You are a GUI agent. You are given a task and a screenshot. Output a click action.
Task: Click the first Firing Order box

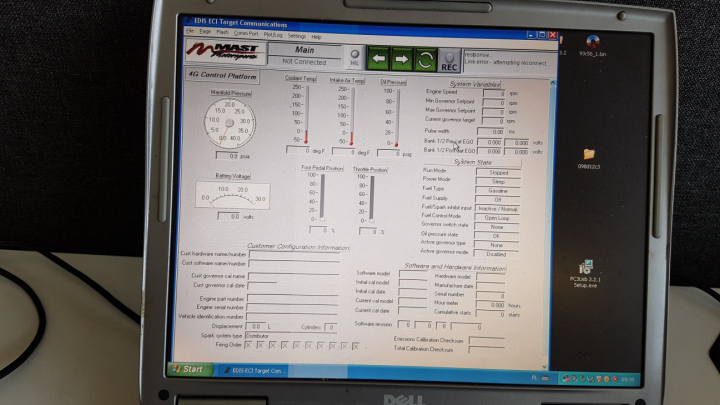[248, 345]
